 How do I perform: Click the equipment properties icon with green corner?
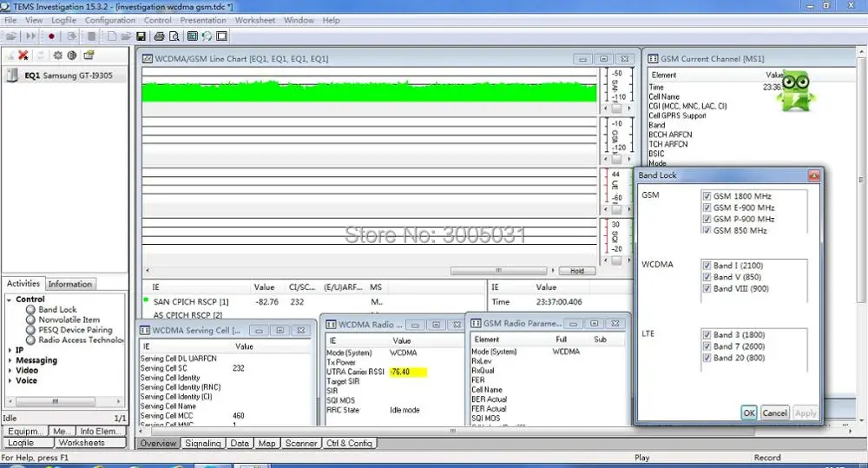[89, 56]
